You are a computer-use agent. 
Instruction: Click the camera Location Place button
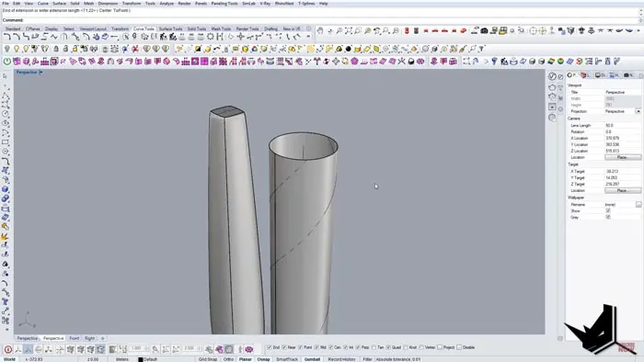622,157
